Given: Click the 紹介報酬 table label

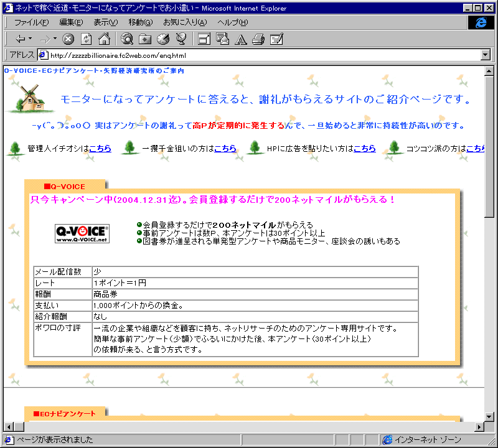Looking at the screenshot, I should coord(51,317).
